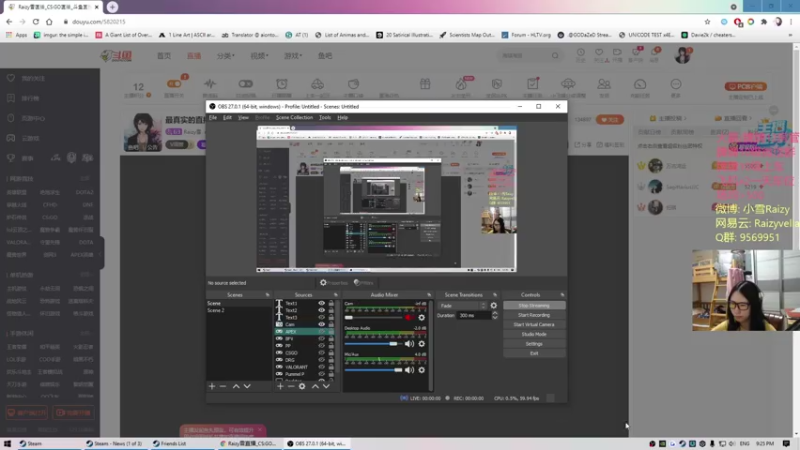
Task: Mute Desktop Audio with its speaker icon
Action: [x=409, y=344]
